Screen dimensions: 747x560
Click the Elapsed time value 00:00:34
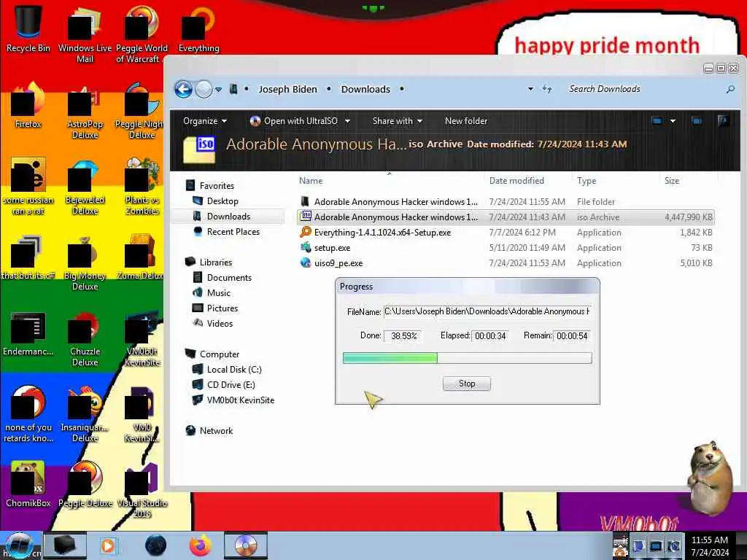point(490,335)
